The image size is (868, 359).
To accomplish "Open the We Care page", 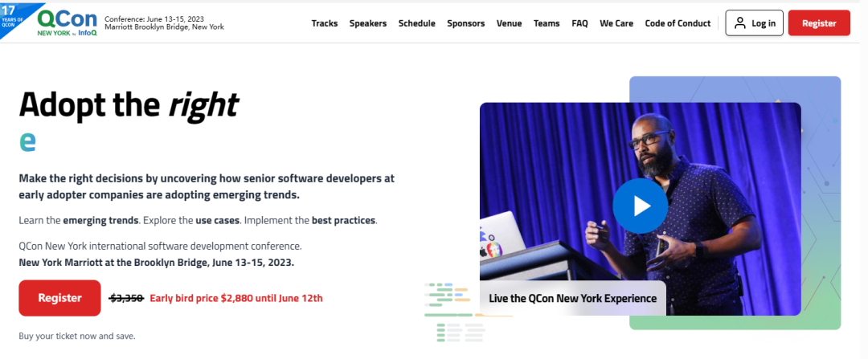I will coord(616,23).
